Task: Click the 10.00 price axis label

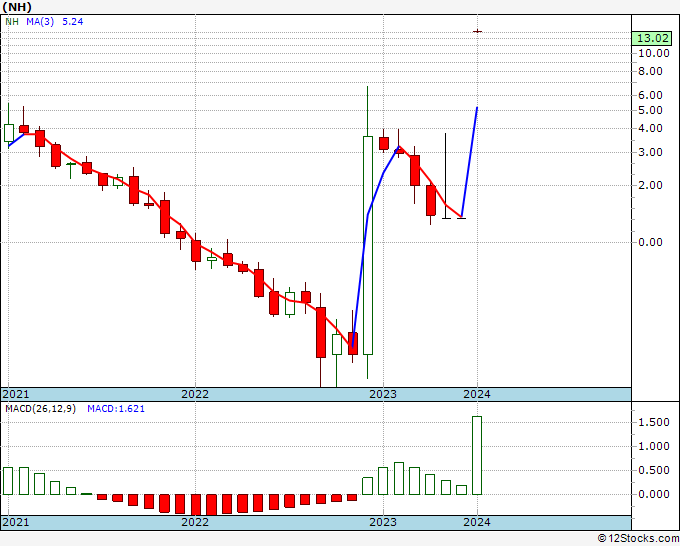Action: (654, 53)
